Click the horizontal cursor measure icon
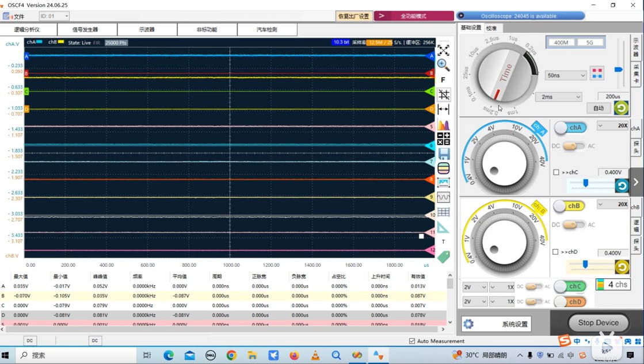 pyautogui.click(x=444, y=109)
